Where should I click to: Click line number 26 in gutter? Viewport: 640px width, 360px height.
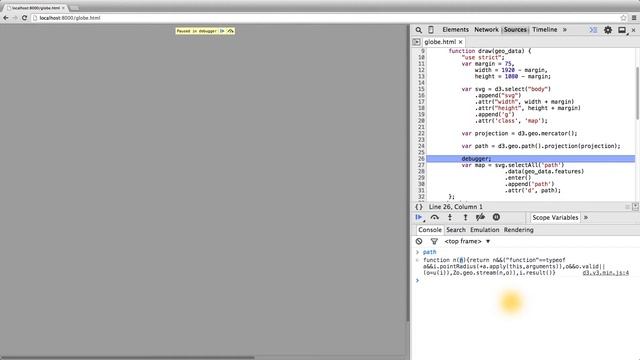pos(421,159)
